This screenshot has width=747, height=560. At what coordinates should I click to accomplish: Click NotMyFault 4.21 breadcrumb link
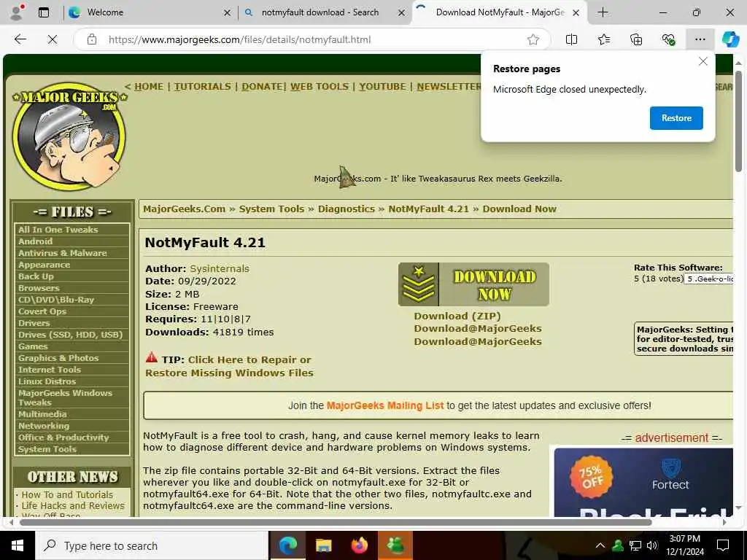pyautogui.click(x=429, y=209)
